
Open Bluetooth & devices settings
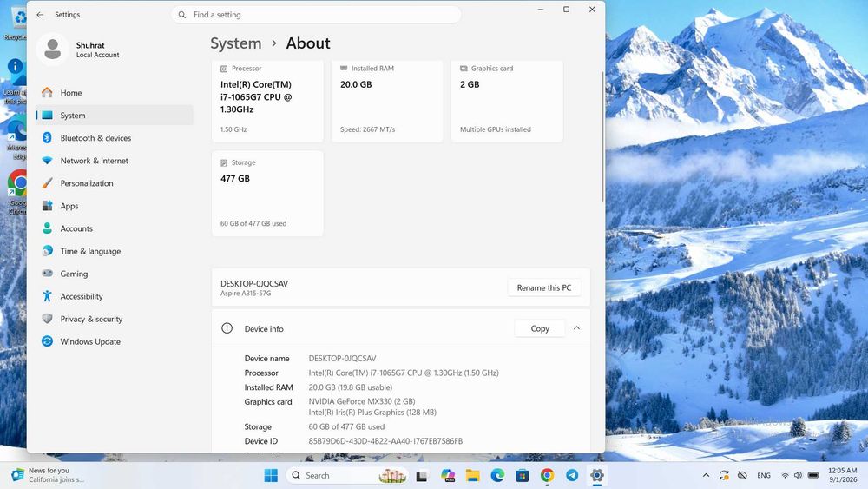pyautogui.click(x=115, y=138)
